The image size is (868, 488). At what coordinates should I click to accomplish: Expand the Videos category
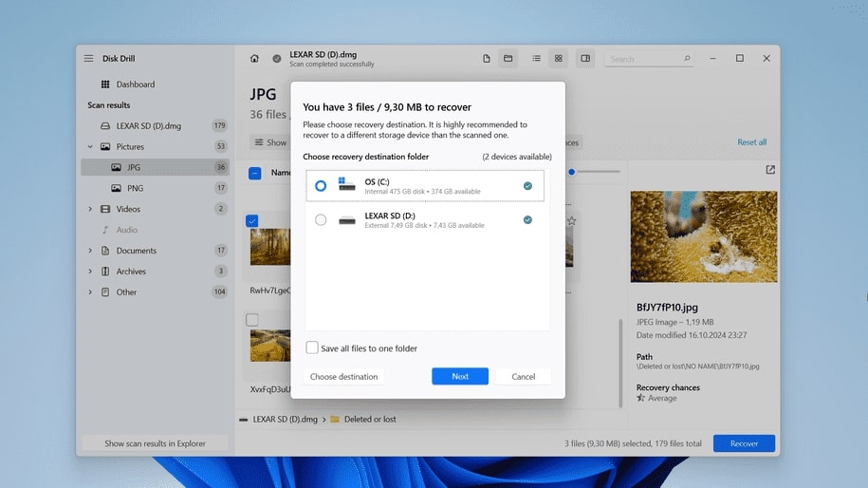pos(90,209)
